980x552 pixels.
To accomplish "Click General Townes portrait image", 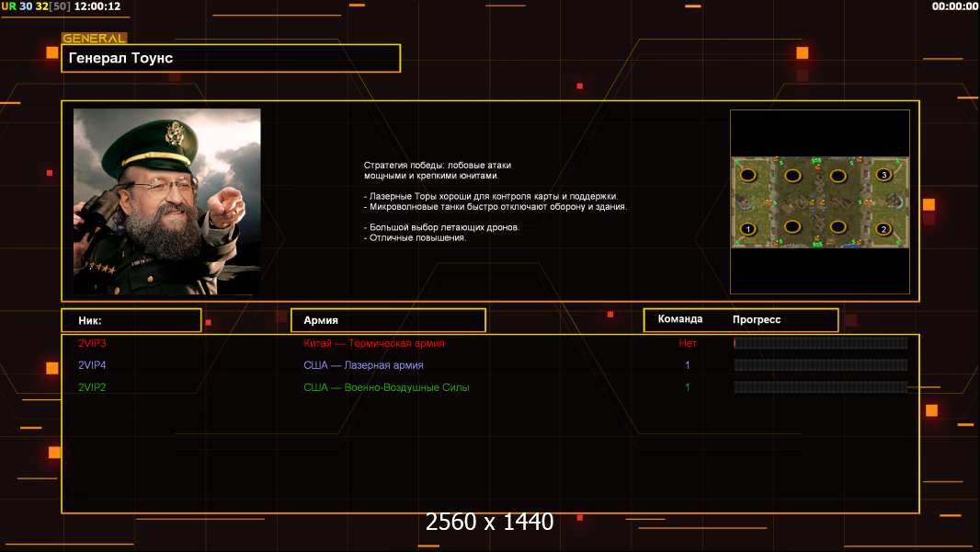I will click(x=167, y=201).
